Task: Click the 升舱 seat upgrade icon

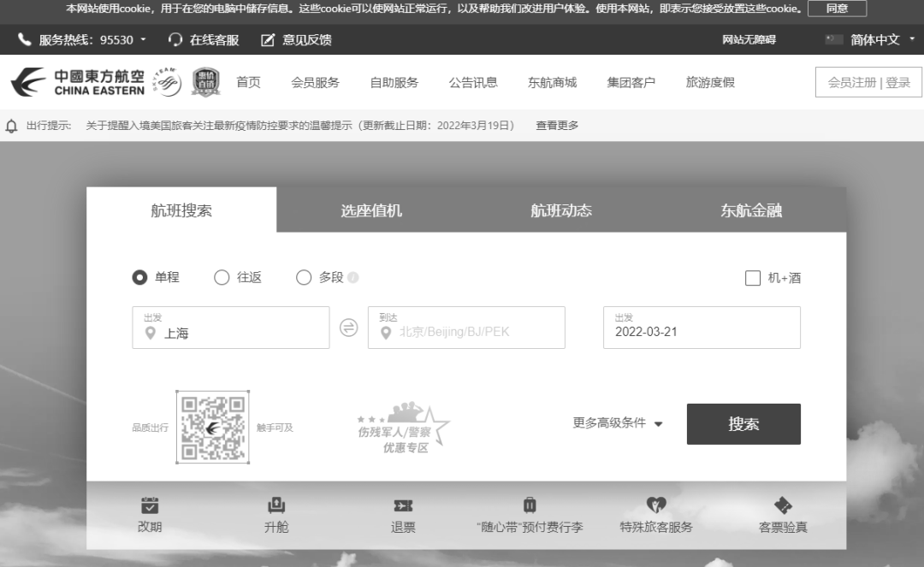Action: point(276,505)
